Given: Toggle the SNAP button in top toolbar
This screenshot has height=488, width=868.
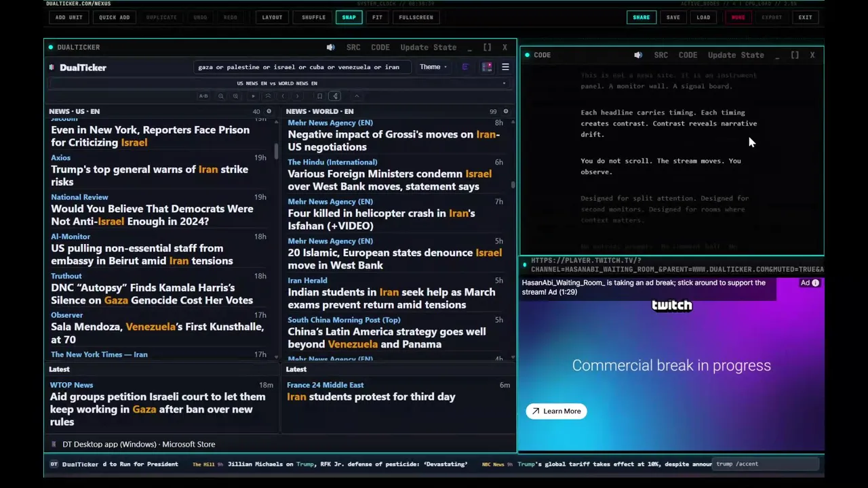Looking at the screenshot, I should (349, 17).
